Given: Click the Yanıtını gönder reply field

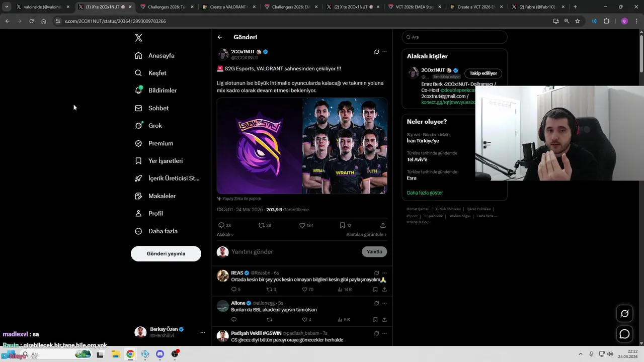Looking at the screenshot, I should click(x=294, y=252).
